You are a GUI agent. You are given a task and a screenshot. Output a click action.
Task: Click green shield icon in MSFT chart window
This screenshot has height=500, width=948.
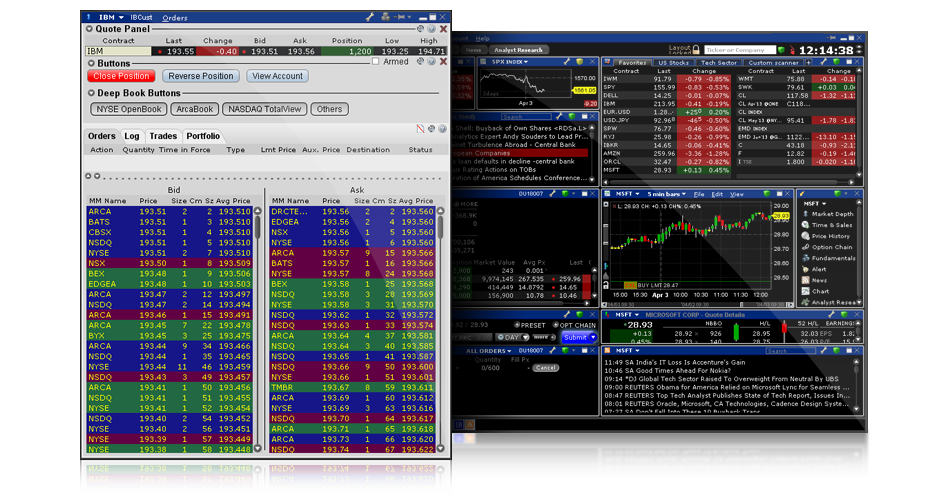coord(767,194)
